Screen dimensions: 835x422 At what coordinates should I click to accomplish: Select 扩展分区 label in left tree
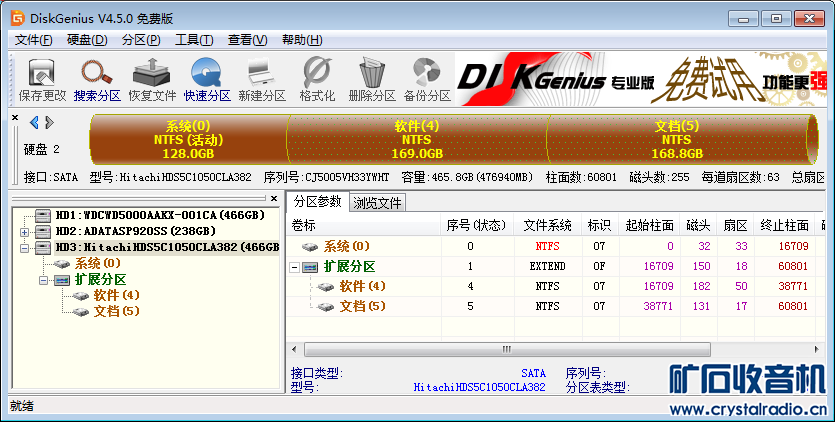[x=101, y=279]
